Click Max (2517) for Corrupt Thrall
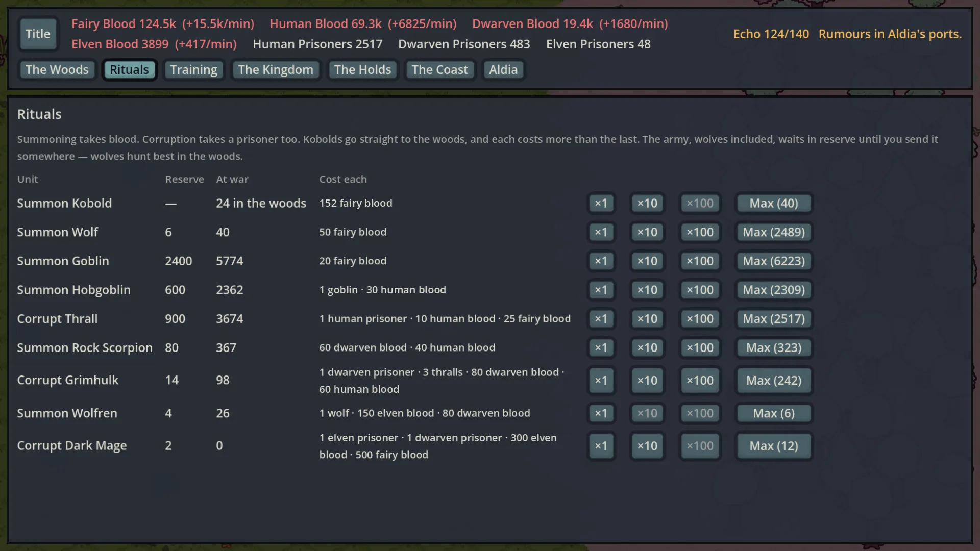 point(774,319)
